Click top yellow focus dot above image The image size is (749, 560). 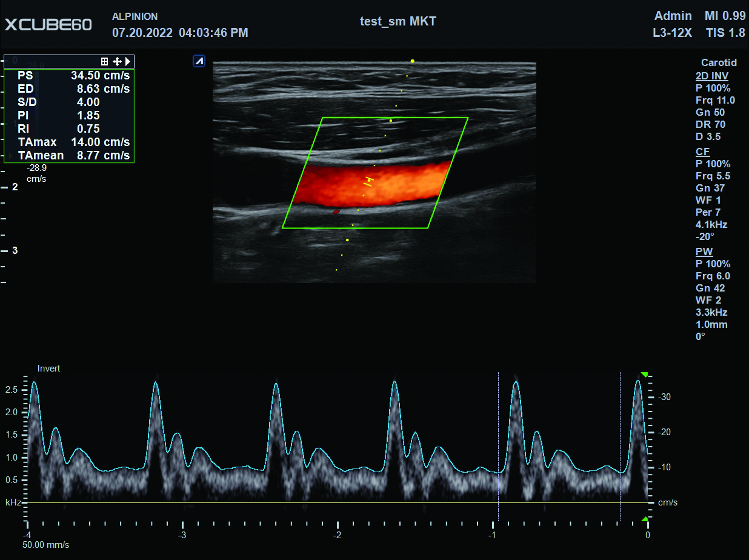pyautogui.click(x=413, y=61)
